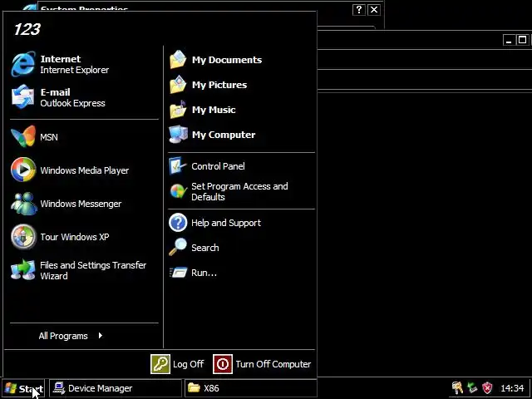Screen dimensions: 532x399
Task: Click the My Pictures label
Action: [219, 85]
